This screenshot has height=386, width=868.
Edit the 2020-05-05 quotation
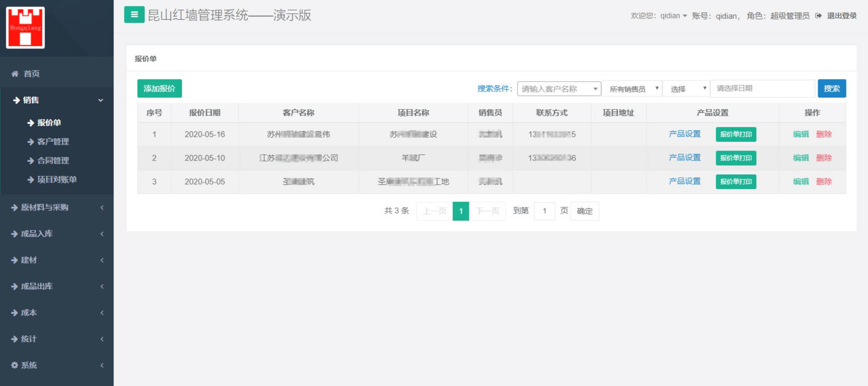[801, 182]
